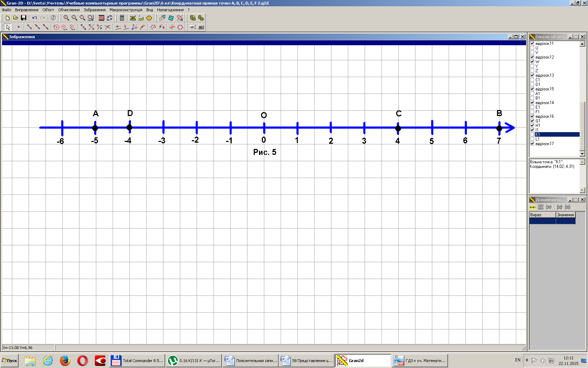Click the object list scroll up arrow
This screenshot has width=588, height=368.
click(582, 44)
